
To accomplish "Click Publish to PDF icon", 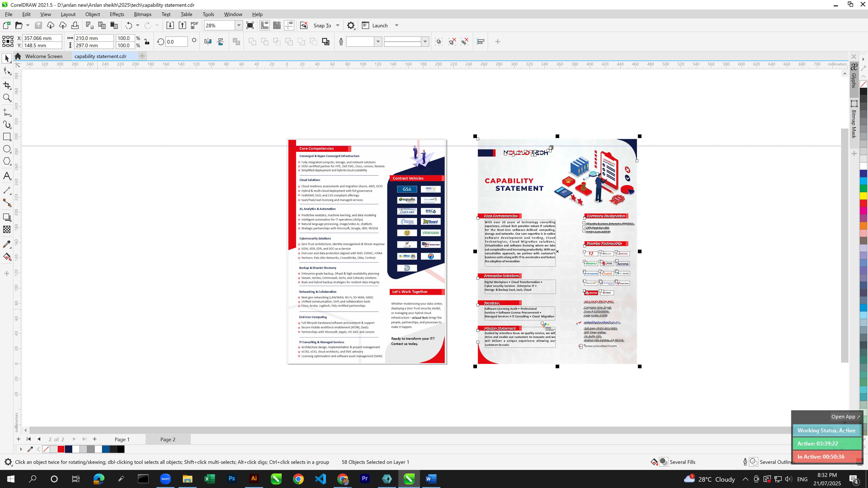I will click(x=194, y=25).
